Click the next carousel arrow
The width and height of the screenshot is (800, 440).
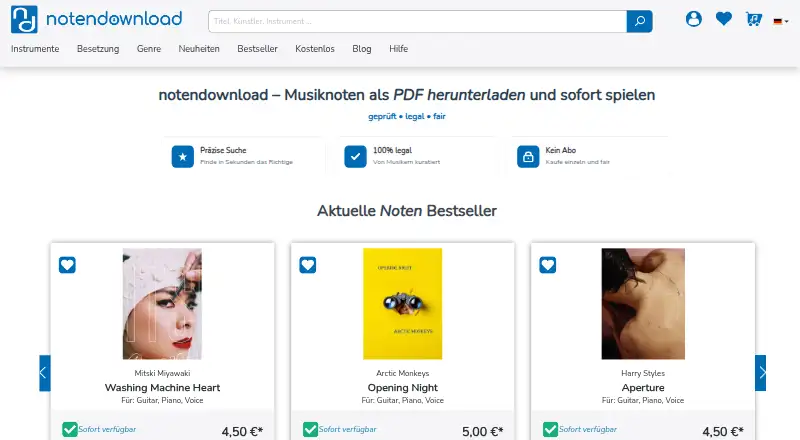(x=761, y=373)
